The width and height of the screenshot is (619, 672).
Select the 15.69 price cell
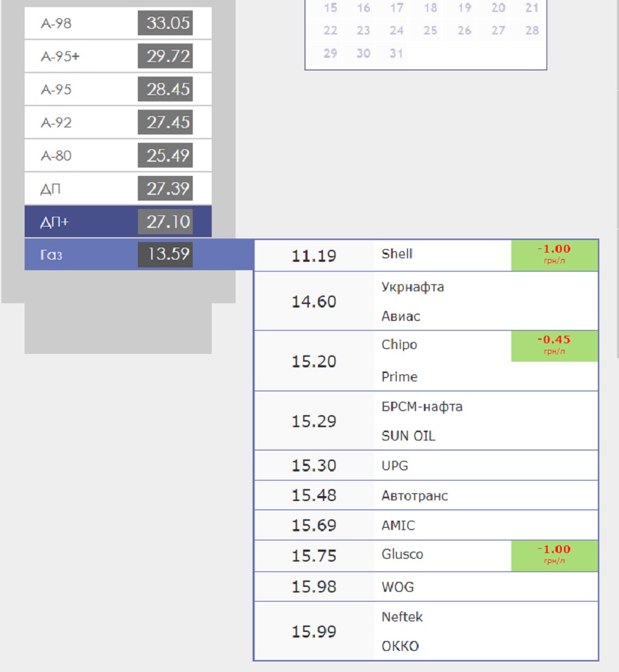click(314, 526)
